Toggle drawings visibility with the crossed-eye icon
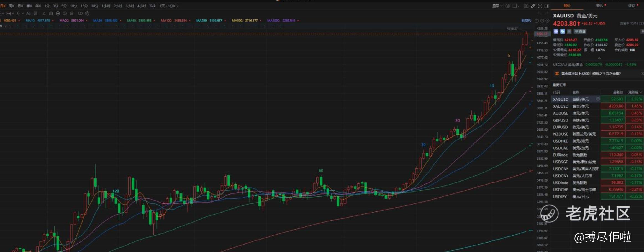The image size is (644, 252). coord(65,13)
